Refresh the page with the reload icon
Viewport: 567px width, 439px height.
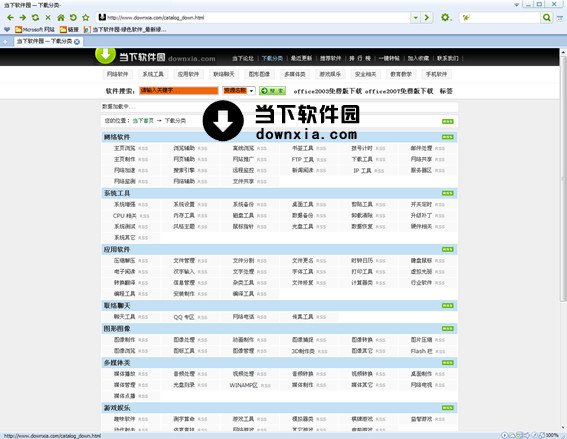35,17
